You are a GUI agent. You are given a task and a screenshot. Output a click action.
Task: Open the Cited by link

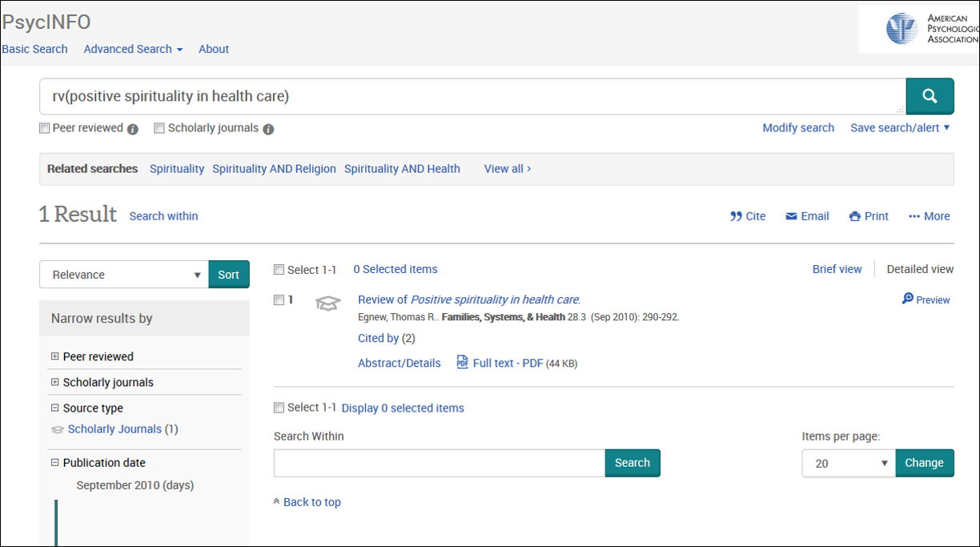(378, 338)
